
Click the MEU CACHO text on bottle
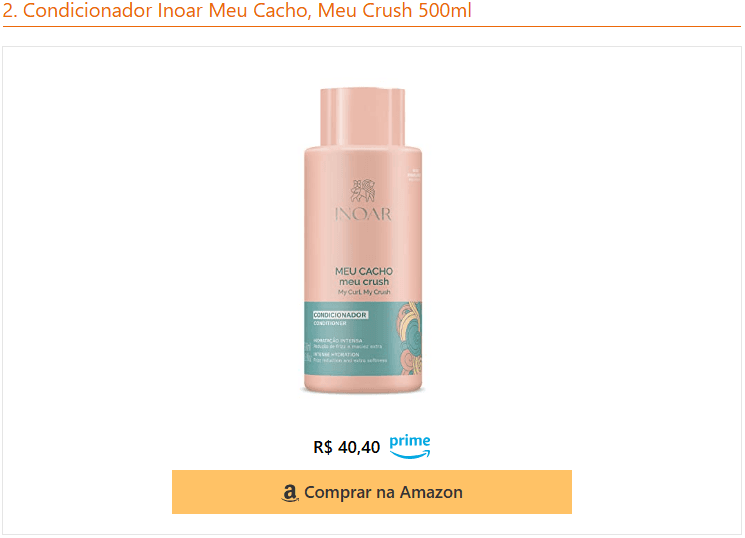click(x=364, y=271)
